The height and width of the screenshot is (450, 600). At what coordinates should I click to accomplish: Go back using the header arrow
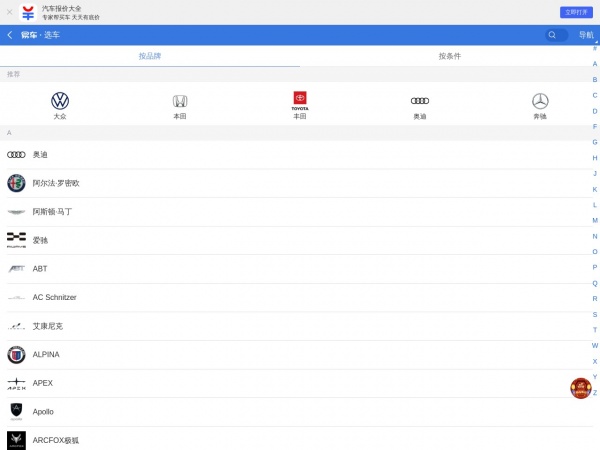coord(10,35)
